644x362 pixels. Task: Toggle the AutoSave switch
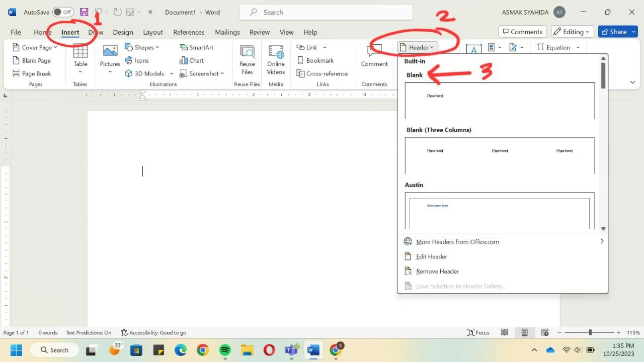coord(63,12)
